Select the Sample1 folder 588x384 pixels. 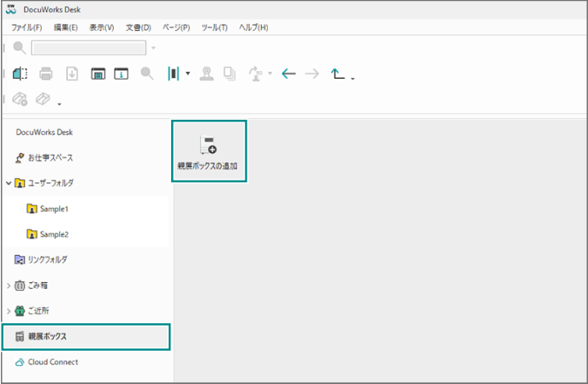53,208
